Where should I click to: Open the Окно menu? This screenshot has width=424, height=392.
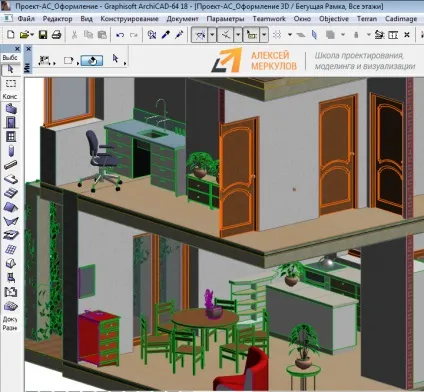(x=302, y=19)
